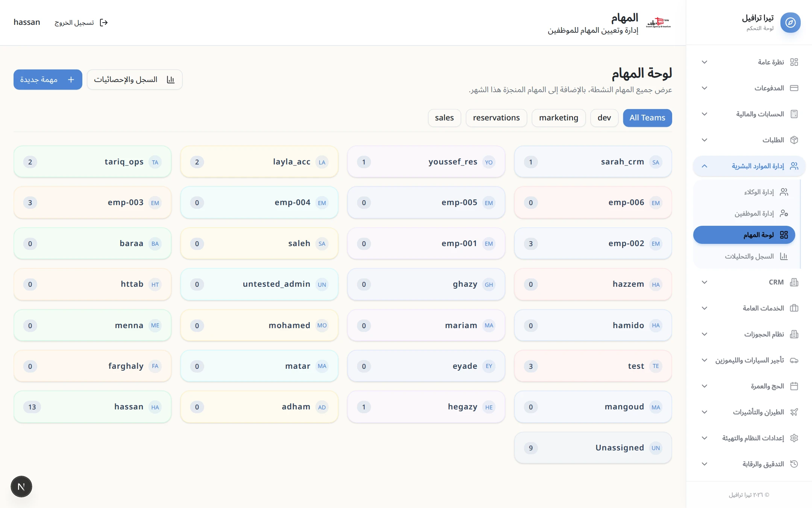The image size is (812, 508).
Task: Open the sarah_crm employee card
Action: click(x=593, y=162)
